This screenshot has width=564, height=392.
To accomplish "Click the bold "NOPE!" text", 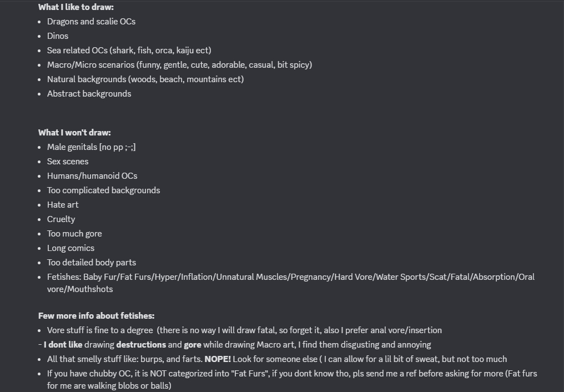I will pos(217,359).
